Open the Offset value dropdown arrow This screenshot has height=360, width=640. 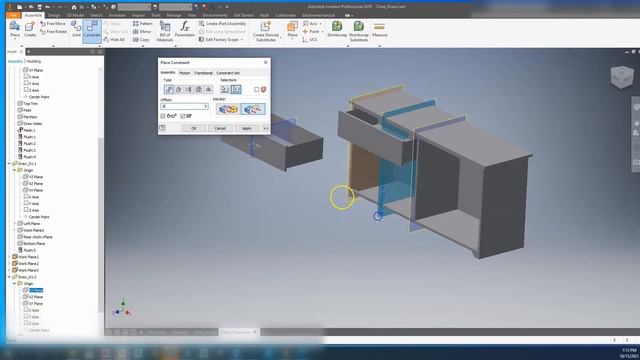tap(206, 107)
